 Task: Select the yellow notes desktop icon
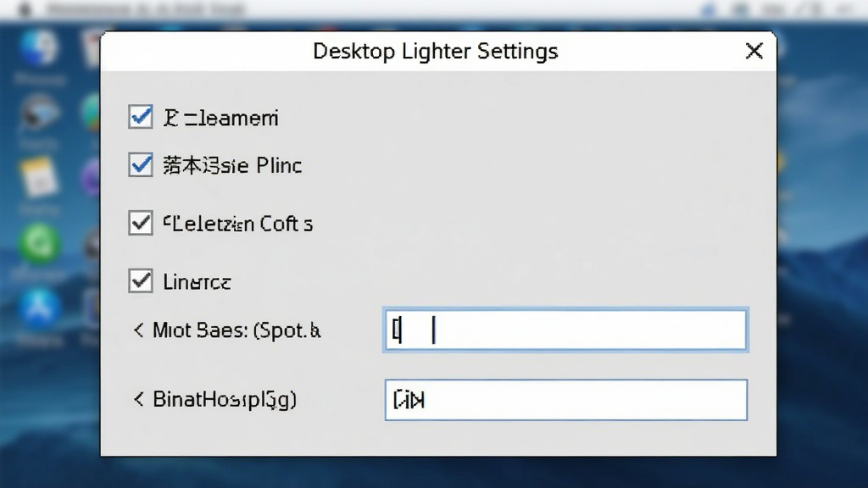pos(39,178)
